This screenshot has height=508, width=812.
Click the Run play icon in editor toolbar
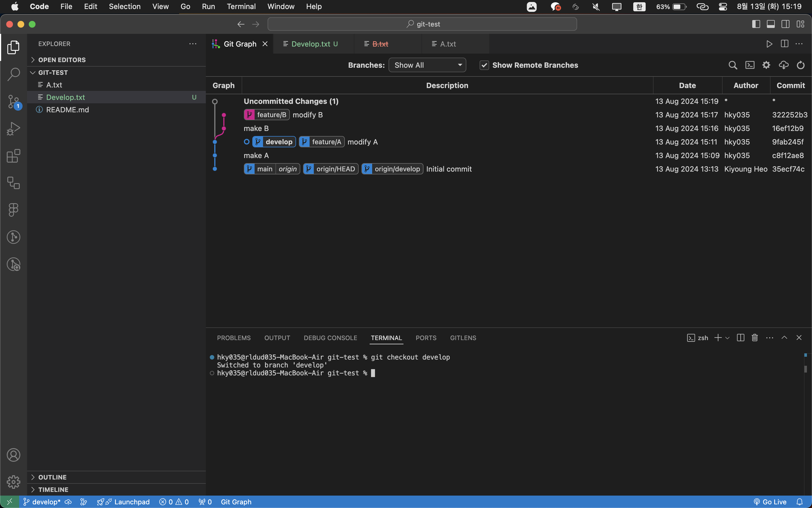[769, 44]
